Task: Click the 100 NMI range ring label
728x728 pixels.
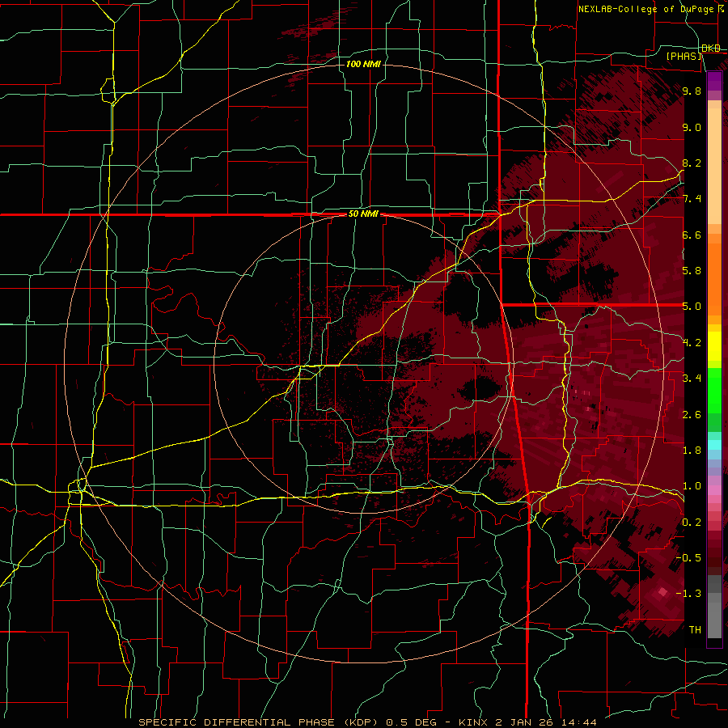Action: pos(363,64)
